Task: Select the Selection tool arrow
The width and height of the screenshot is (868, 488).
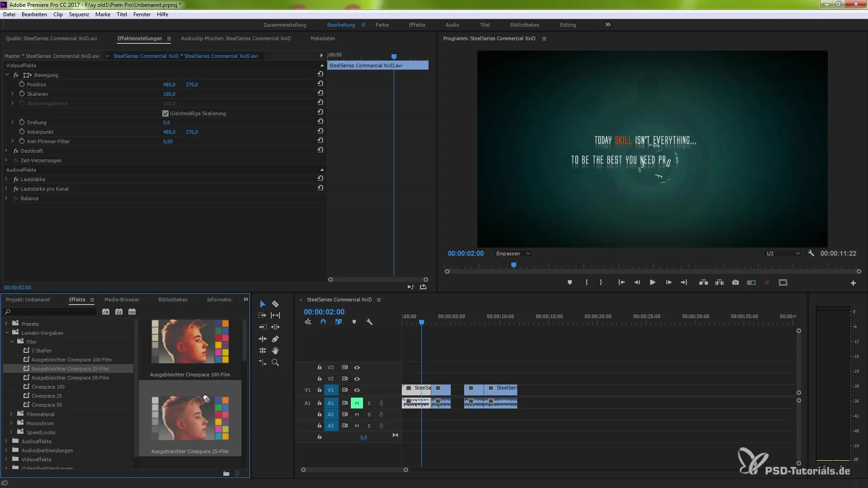Action: (263, 304)
